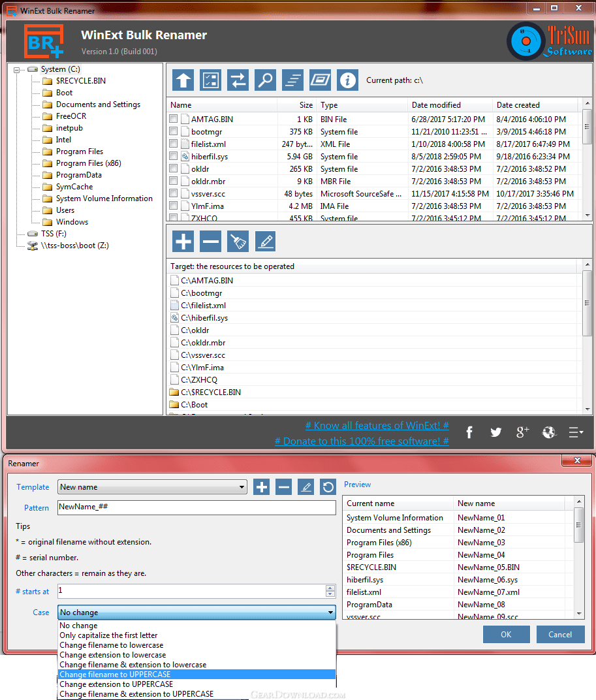Remove resources with the minus icon
The height and width of the screenshot is (700, 596).
point(210,242)
